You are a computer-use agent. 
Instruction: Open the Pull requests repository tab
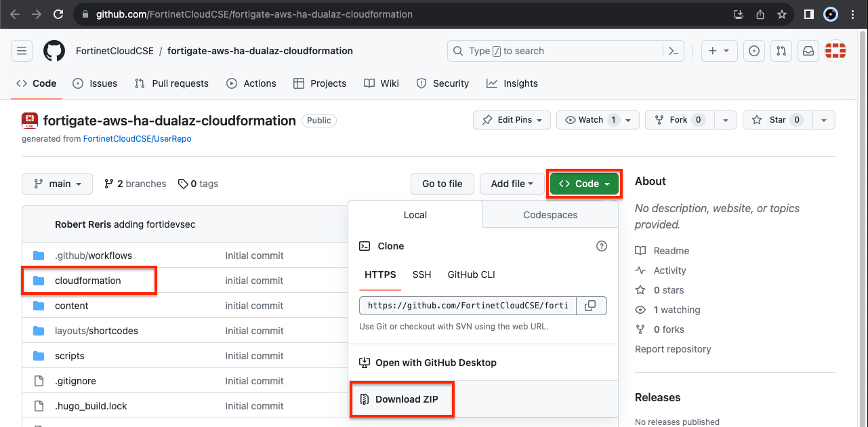[x=171, y=83]
